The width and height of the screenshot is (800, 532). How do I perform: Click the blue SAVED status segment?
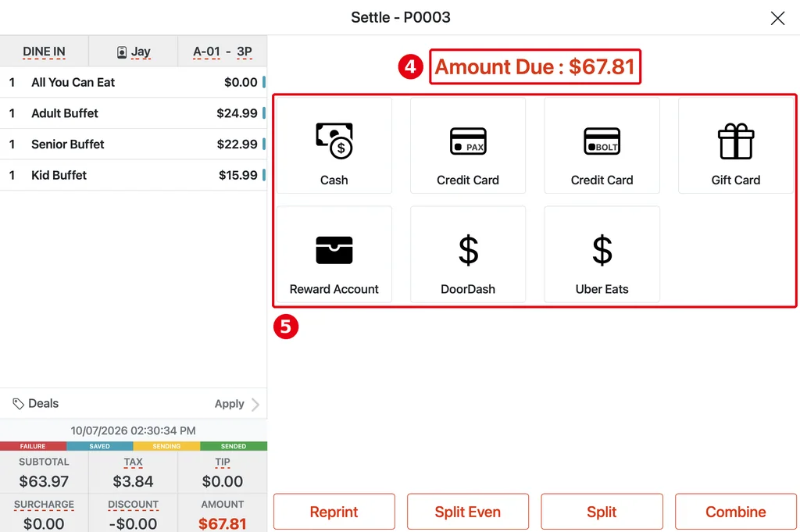(x=100, y=446)
